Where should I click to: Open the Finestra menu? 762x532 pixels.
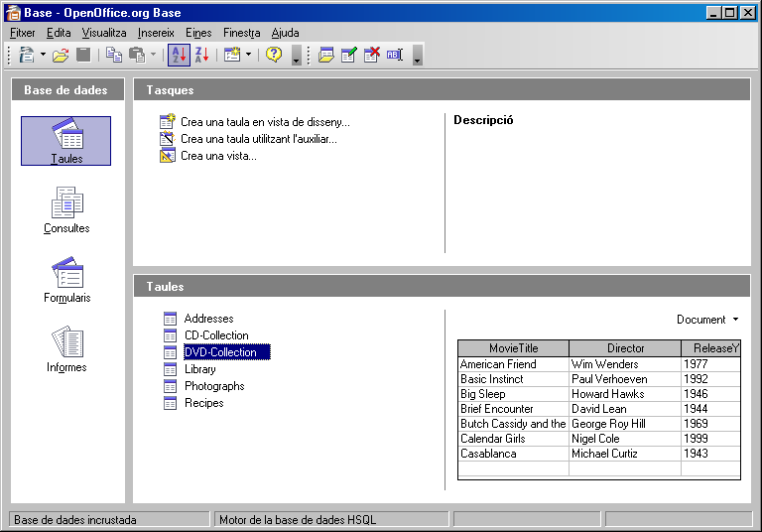coord(242,33)
